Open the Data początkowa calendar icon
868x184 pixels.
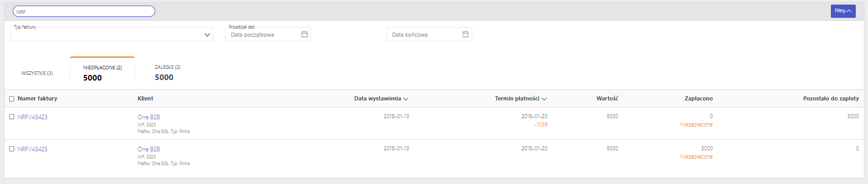[304, 34]
